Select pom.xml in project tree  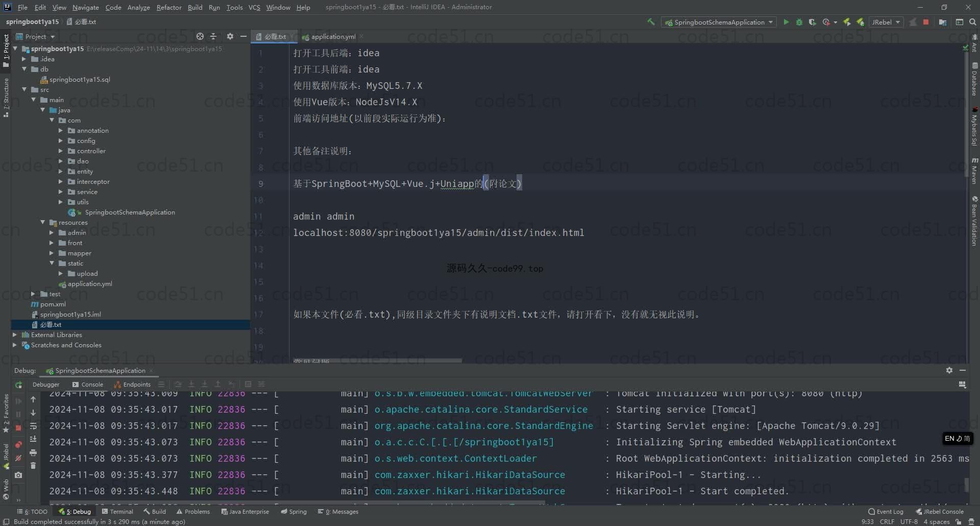pyautogui.click(x=48, y=304)
